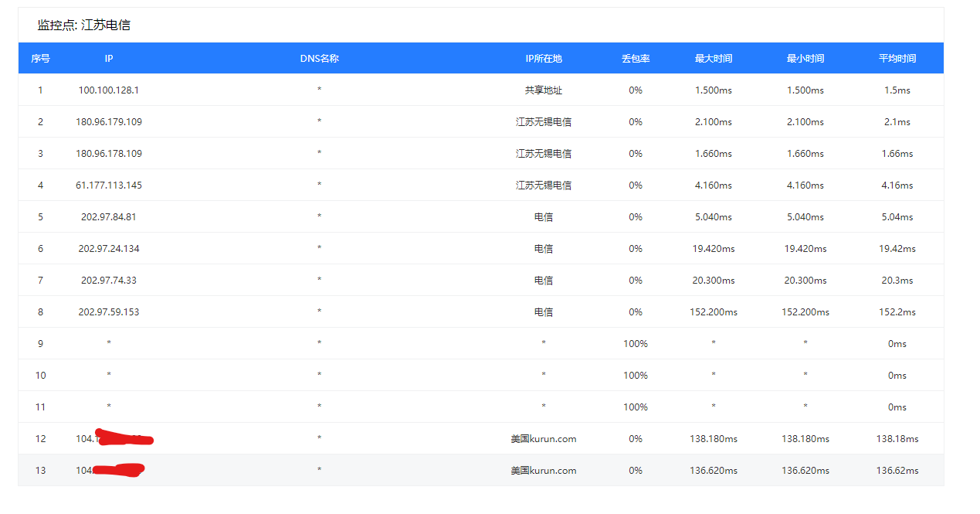Select IP address 202.97.84.81
This screenshot has width=980, height=514.
tap(109, 217)
